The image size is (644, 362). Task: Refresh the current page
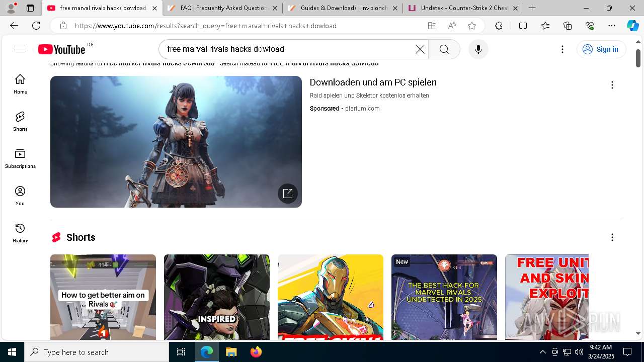pyautogui.click(x=36, y=26)
